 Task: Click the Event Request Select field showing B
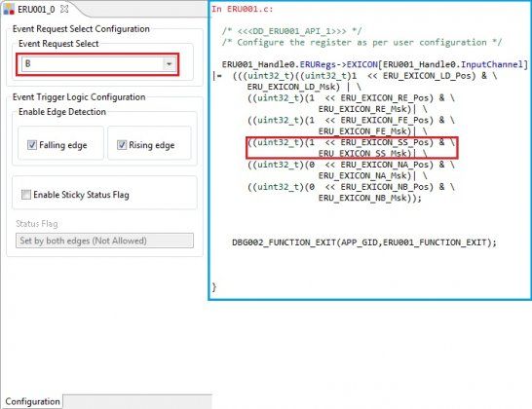pyautogui.click(x=97, y=63)
